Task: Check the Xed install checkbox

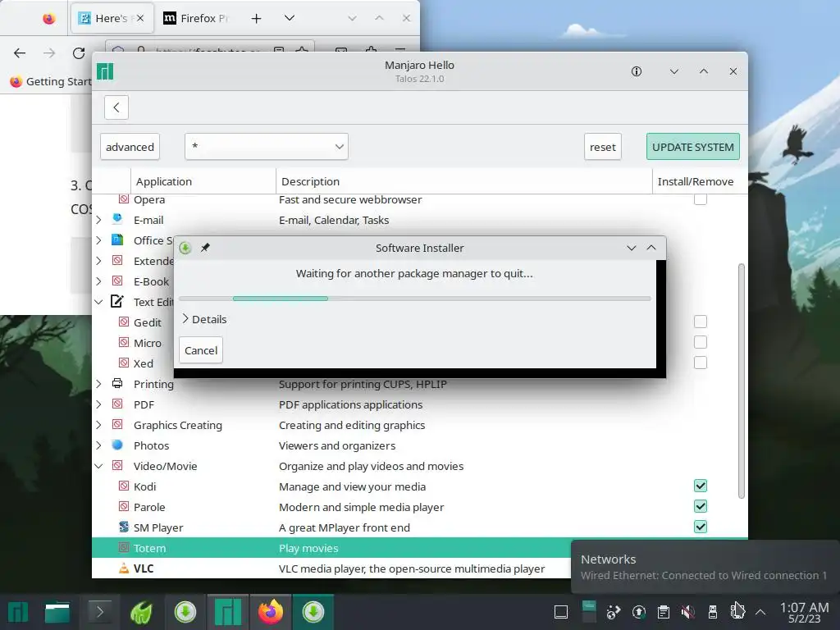Action: coord(701,363)
